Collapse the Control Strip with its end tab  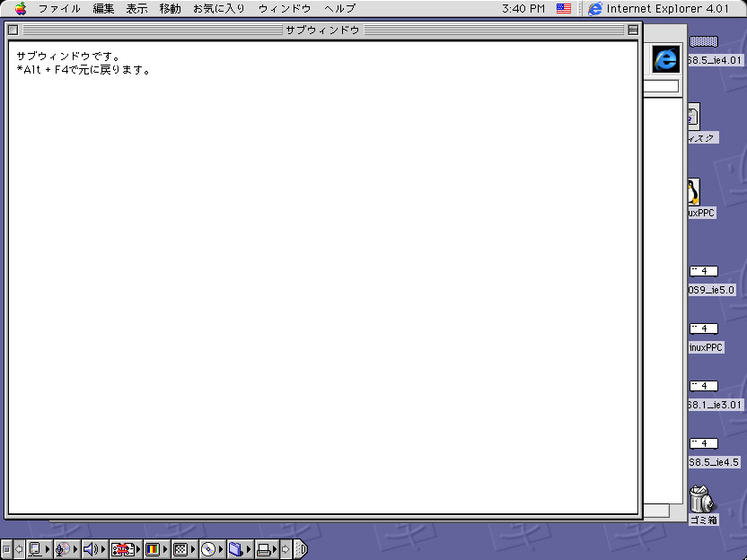[x=301, y=549]
